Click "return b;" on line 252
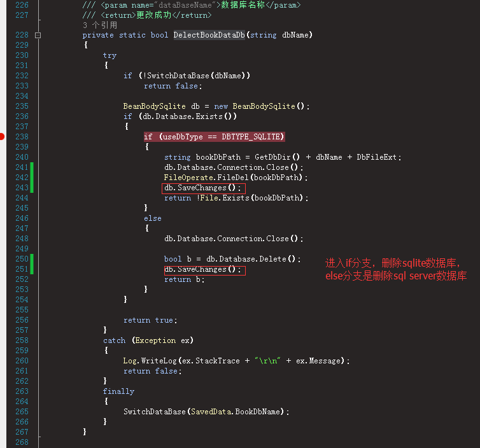480x448 pixels. (x=184, y=279)
